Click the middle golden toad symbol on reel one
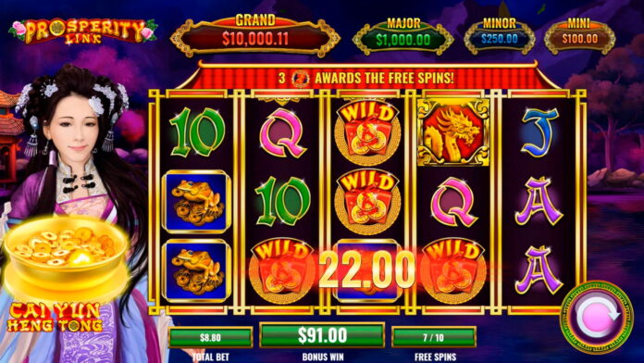The height and width of the screenshot is (363, 644). (196, 202)
